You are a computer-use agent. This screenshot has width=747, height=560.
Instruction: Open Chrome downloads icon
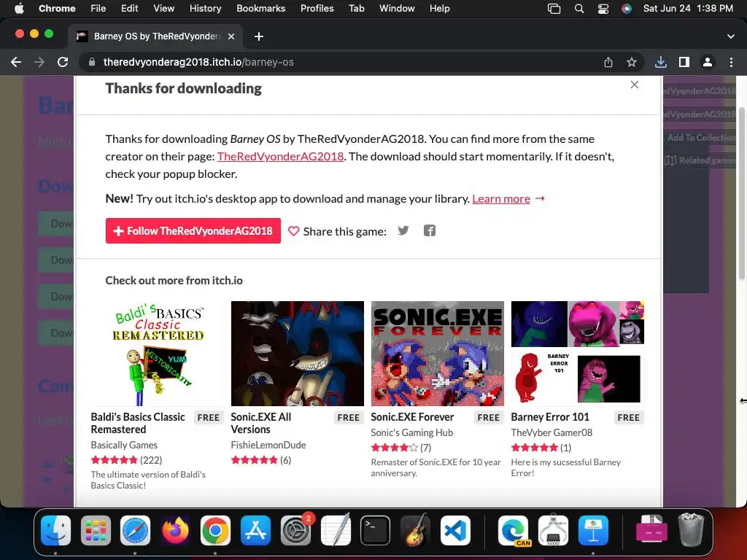point(661,62)
